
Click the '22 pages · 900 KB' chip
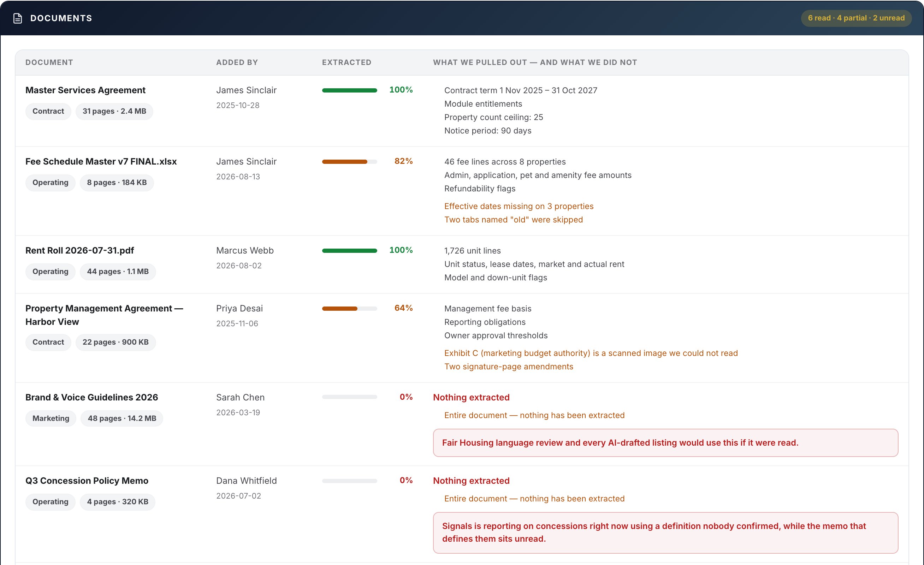[115, 342]
